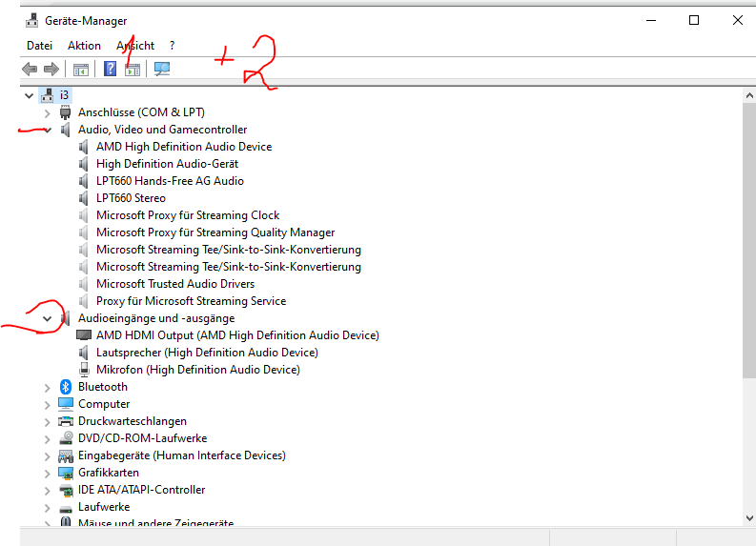This screenshot has width=756, height=546.
Task: Expand the Laufwerke node
Action: (48, 508)
